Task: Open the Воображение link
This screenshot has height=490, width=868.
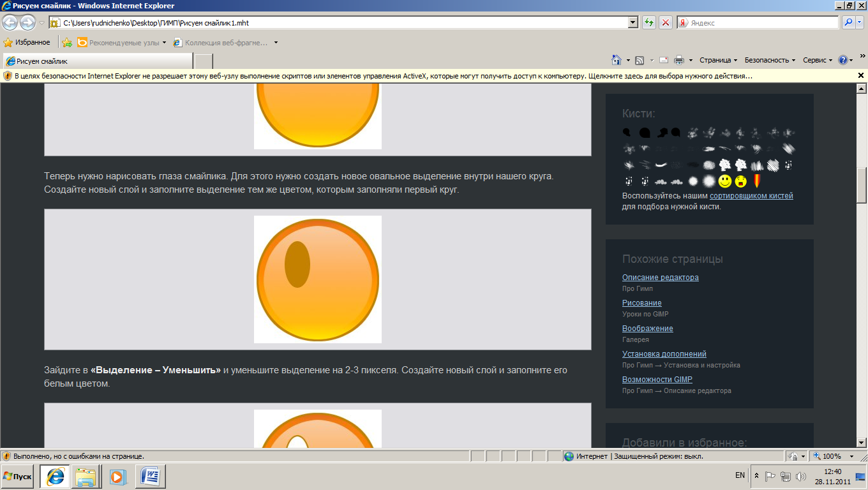Action: tap(648, 329)
